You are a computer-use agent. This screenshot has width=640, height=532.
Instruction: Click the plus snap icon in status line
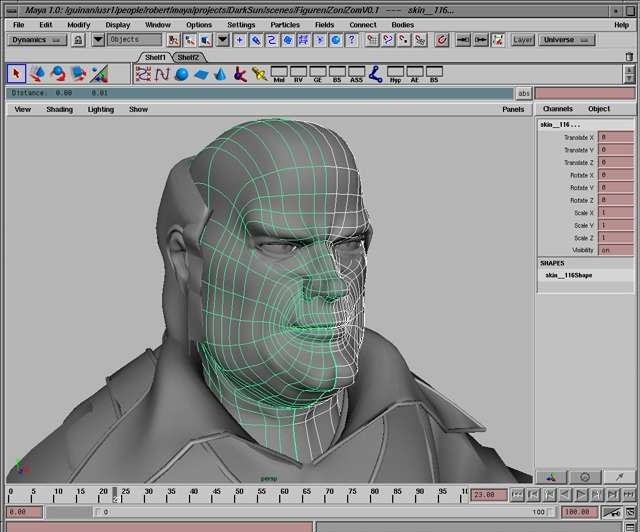pyautogui.click(x=240, y=40)
